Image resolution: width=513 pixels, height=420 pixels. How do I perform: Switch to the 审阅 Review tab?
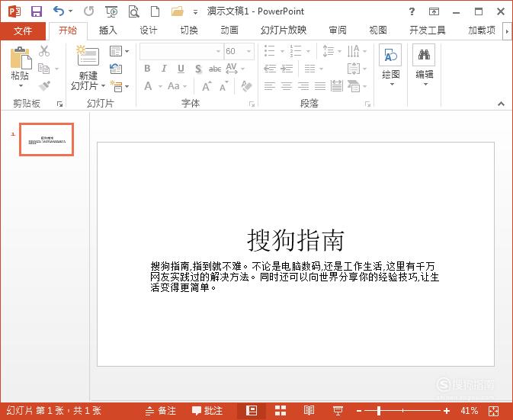(338, 30)
